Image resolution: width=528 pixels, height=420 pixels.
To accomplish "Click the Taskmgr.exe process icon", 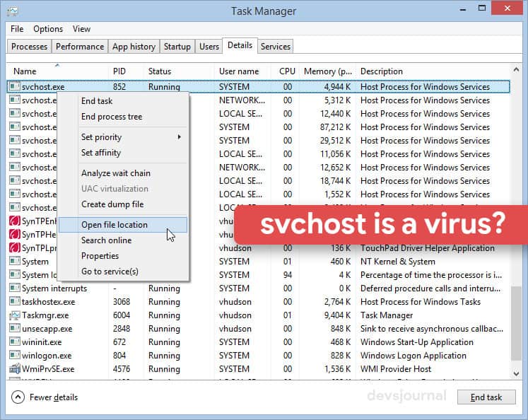I will pyautogui.click(x=14, y=315).
